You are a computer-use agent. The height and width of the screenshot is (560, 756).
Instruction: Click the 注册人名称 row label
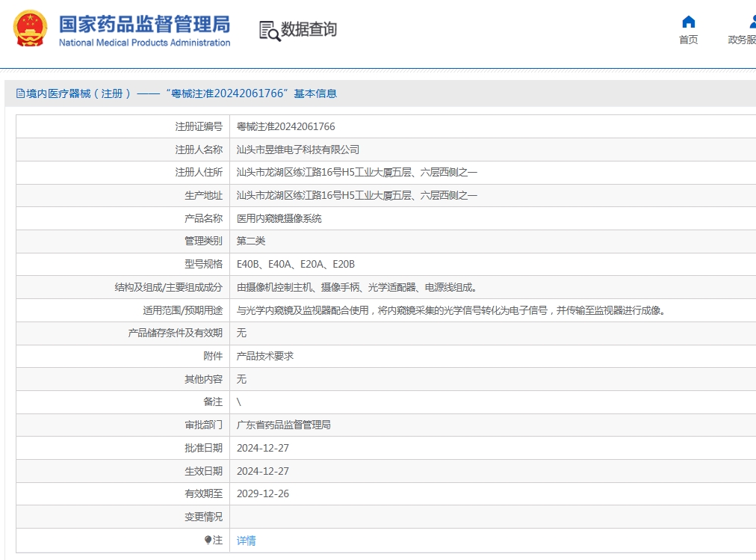click(199, 150)
